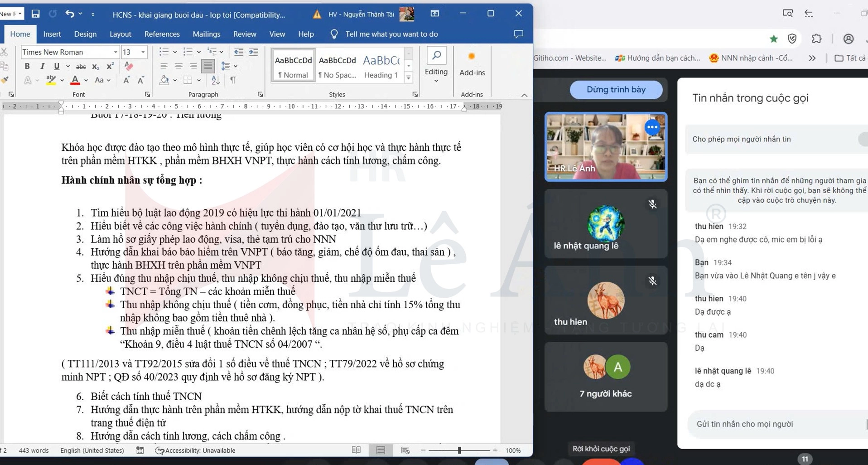Select the Heading 1 style
Viewport: 868px width, 465px height.
click(x=381, y=66)
